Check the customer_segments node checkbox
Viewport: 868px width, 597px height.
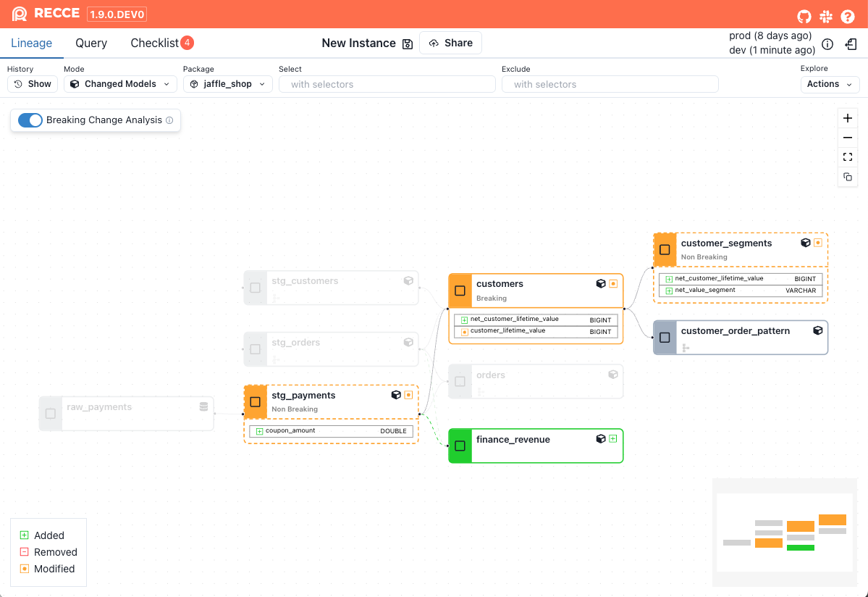(x=665, y=250)
